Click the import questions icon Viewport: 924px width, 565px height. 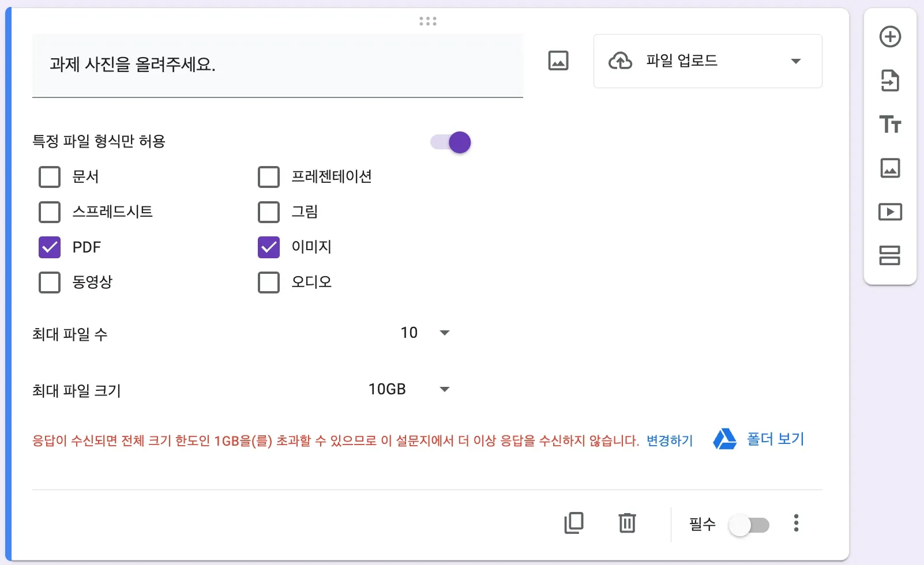pyautogui.click(x=890, y=81)
